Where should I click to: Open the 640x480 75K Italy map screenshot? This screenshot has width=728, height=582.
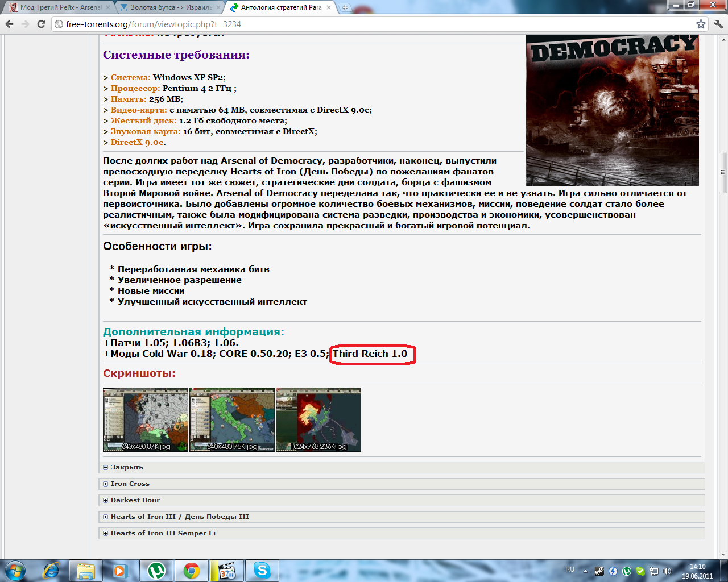[x=232, y=420]
